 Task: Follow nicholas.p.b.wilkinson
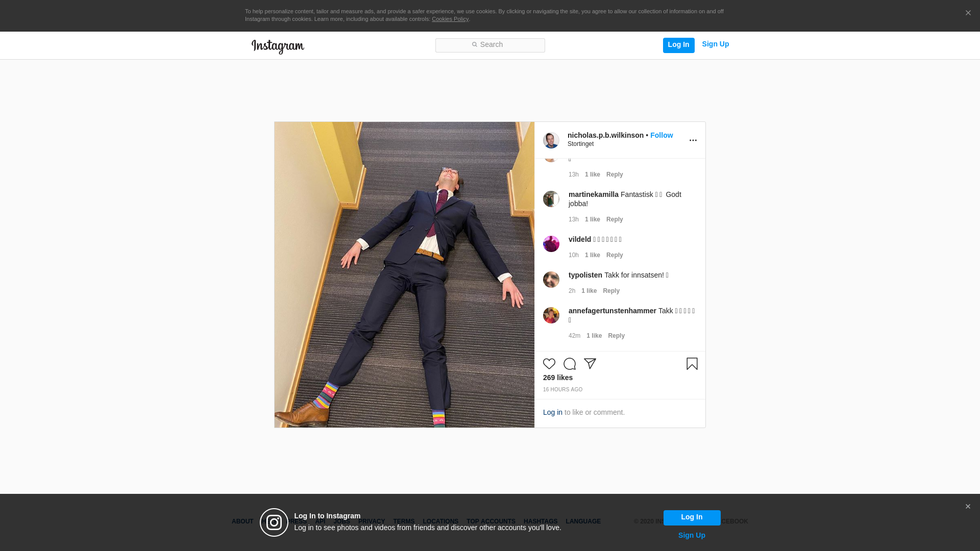click(661, 135)
